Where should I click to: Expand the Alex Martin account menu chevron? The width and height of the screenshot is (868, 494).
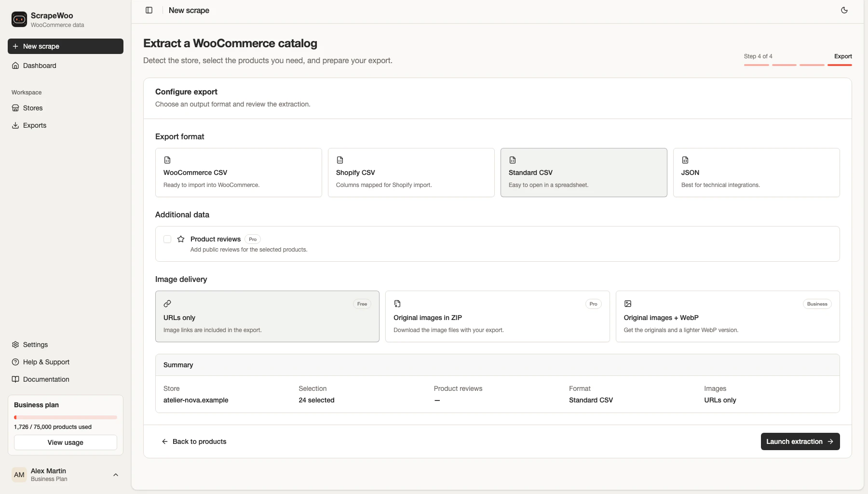point(116,475)
